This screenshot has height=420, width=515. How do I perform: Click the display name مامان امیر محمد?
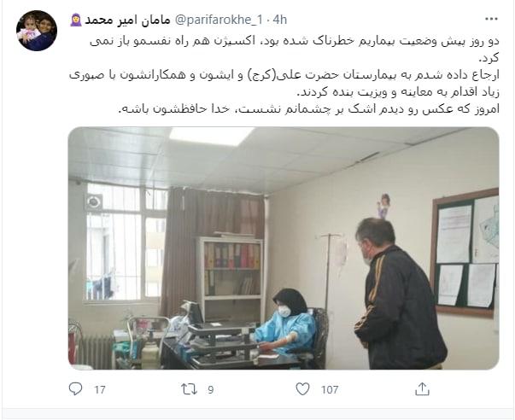pos(127,20)
